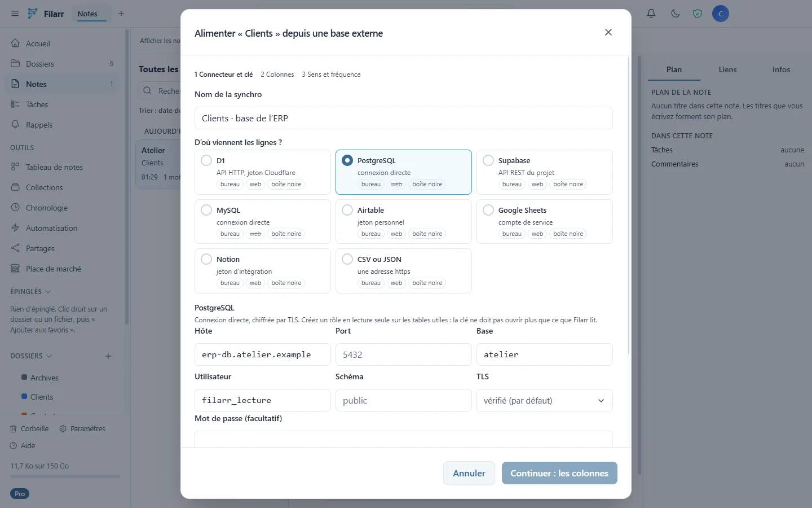Open the user avatar C
This screenshot has width=812, height=508.
[x=721, y=14]
